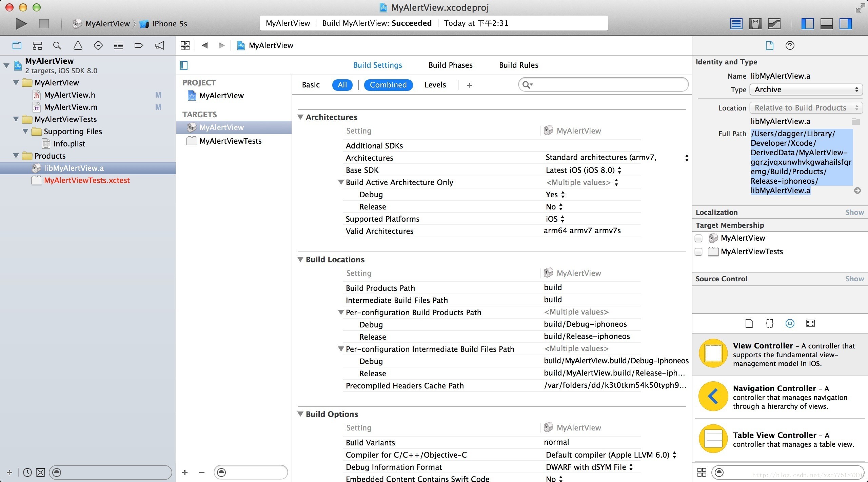Show the Media library
868x482 pixels.
click(810, 323)
